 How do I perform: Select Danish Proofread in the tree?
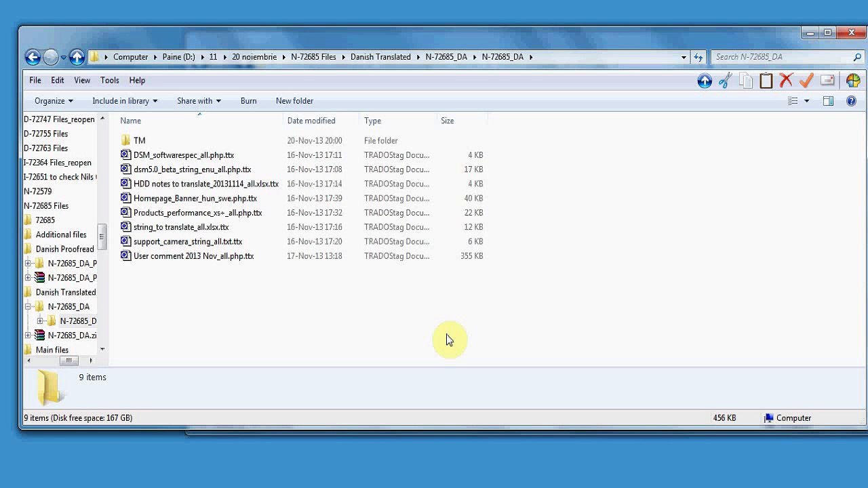tap(65, 249)
